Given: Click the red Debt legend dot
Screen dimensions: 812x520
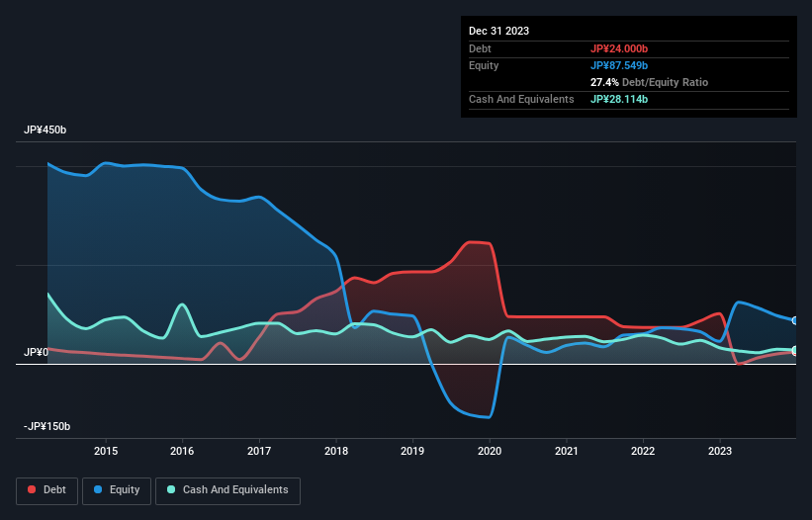Looking at the screenshot, I should coord(32,489).
